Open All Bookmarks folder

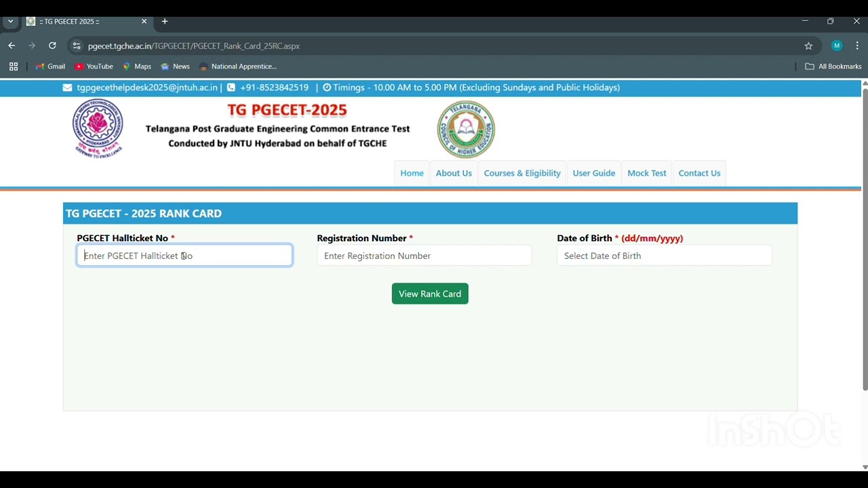click(x=833, y=66)
